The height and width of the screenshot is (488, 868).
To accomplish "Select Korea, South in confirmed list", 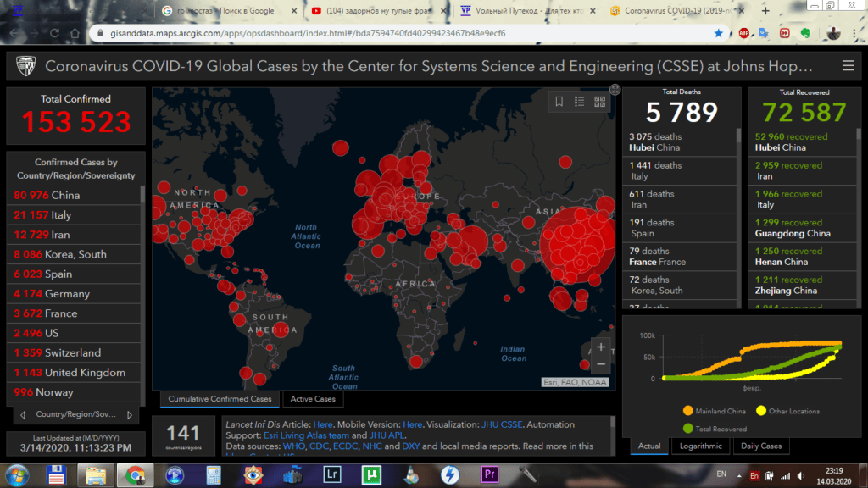I will (75, 254).
